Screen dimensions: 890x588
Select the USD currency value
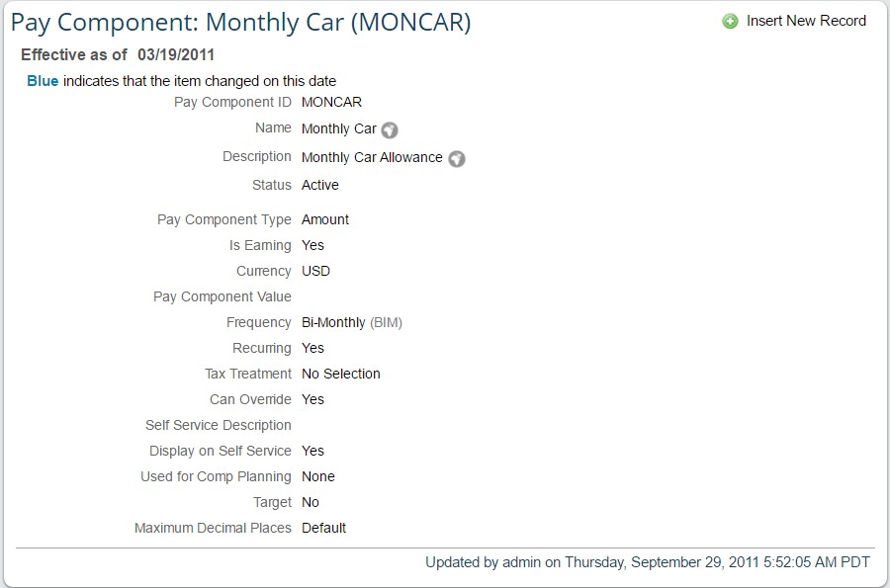click(x=315, y=271)
